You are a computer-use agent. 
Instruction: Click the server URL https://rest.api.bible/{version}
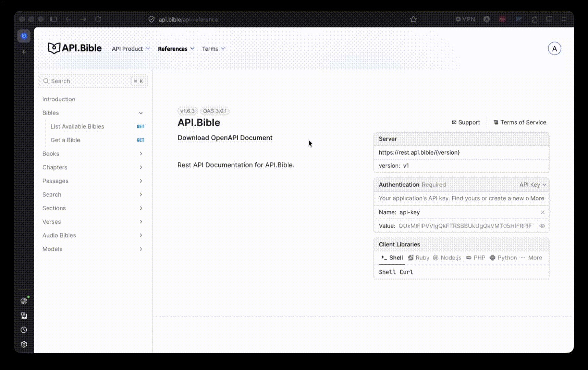[x=419, y=152]
